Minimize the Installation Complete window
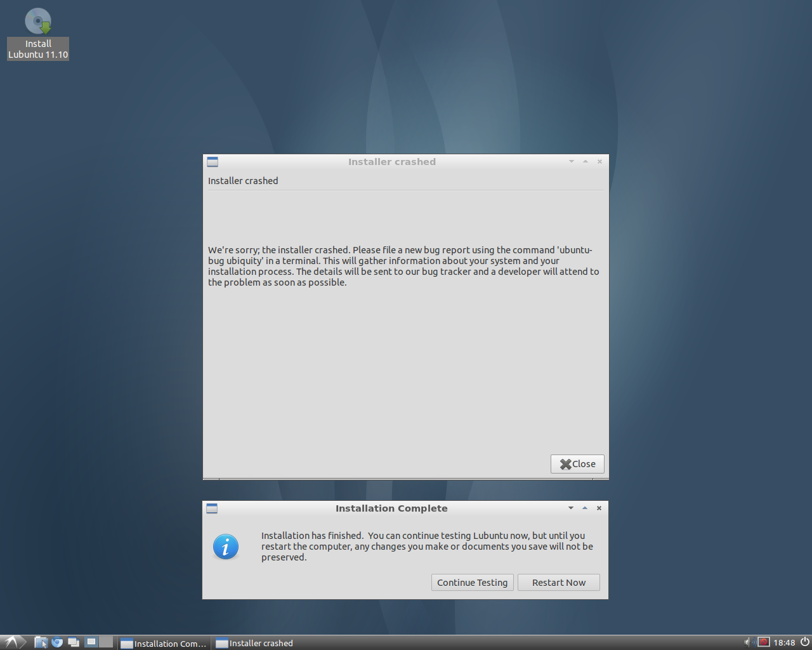The height and width of the screenshot is (650, 812). (x=571, y=508)
